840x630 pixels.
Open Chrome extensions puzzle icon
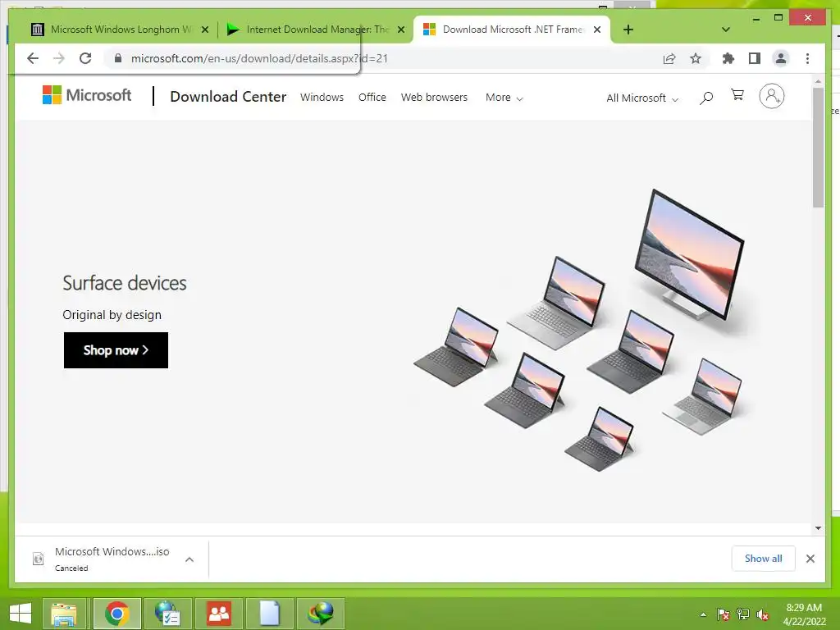pos(728,58)
